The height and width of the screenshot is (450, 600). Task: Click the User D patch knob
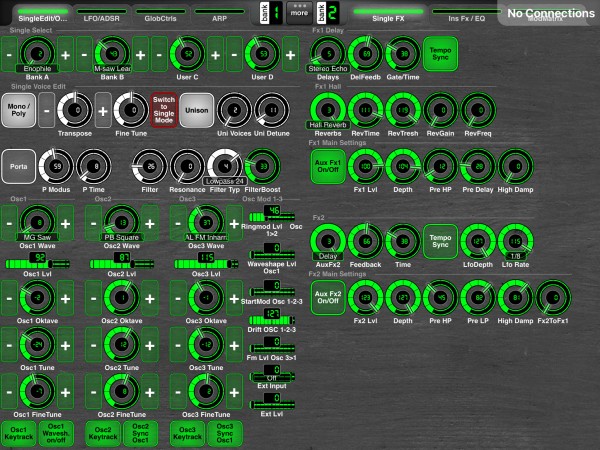(262, 54)
